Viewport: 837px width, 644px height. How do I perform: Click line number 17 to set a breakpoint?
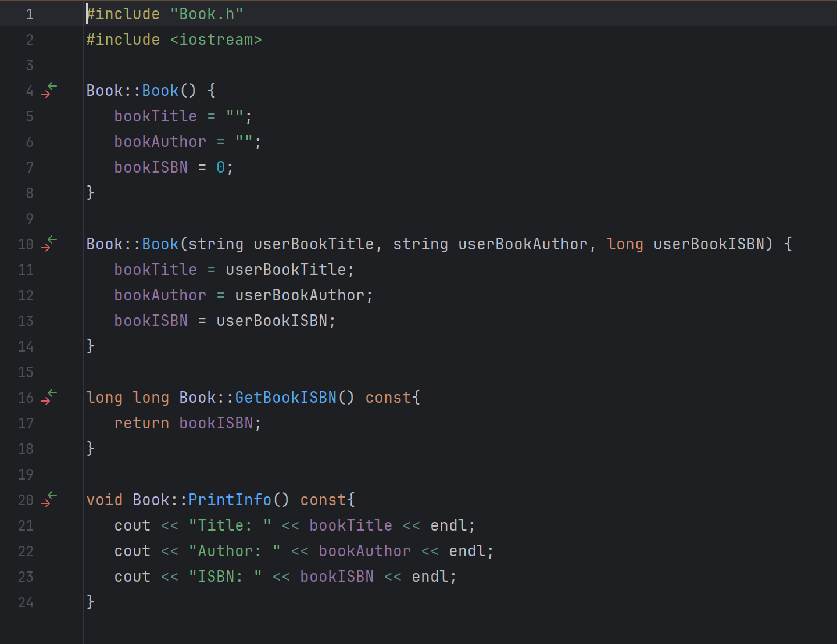pyautogui.click(x=26, y=423)
